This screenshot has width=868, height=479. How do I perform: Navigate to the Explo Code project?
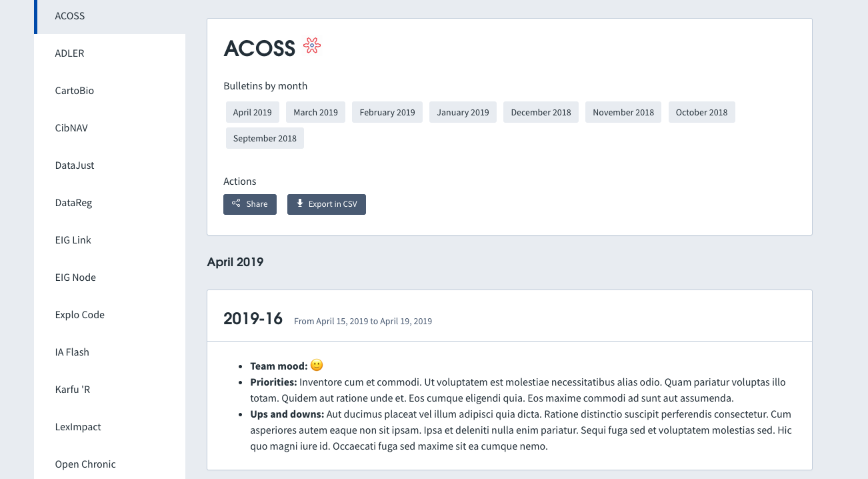click(80, 315)
